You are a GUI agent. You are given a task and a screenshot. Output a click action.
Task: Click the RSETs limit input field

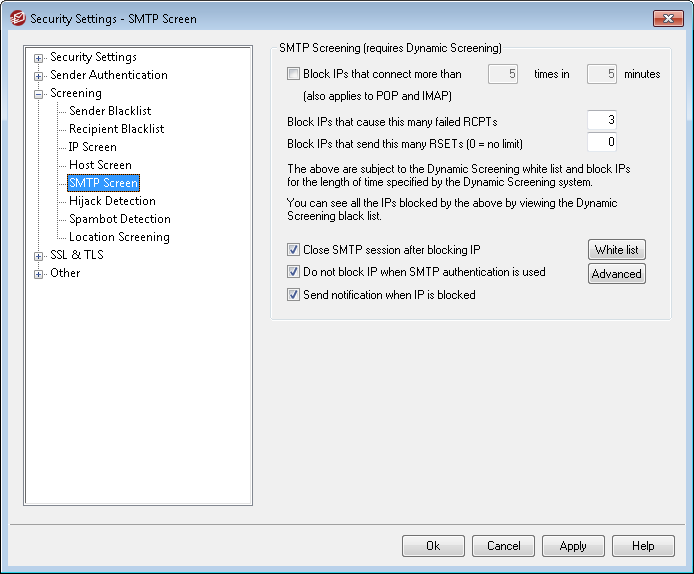[x=601, y=142]
